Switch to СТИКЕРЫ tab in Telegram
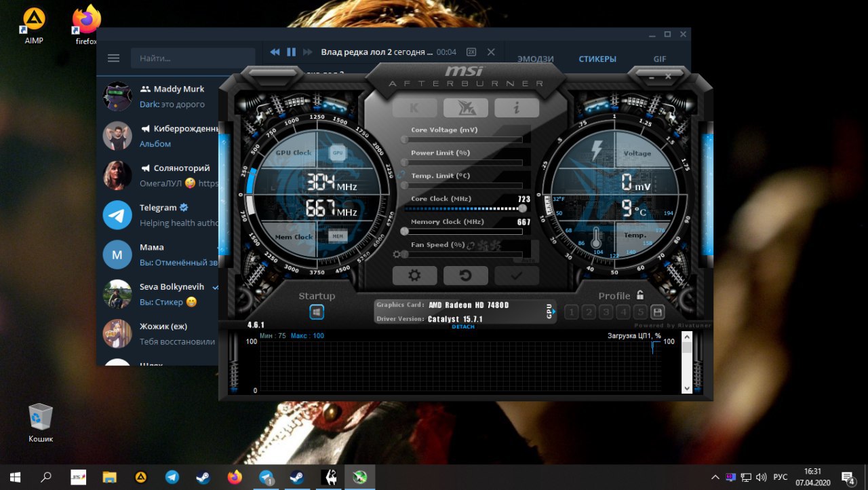Viewport: 868px width, 490px height. point(597,59)
